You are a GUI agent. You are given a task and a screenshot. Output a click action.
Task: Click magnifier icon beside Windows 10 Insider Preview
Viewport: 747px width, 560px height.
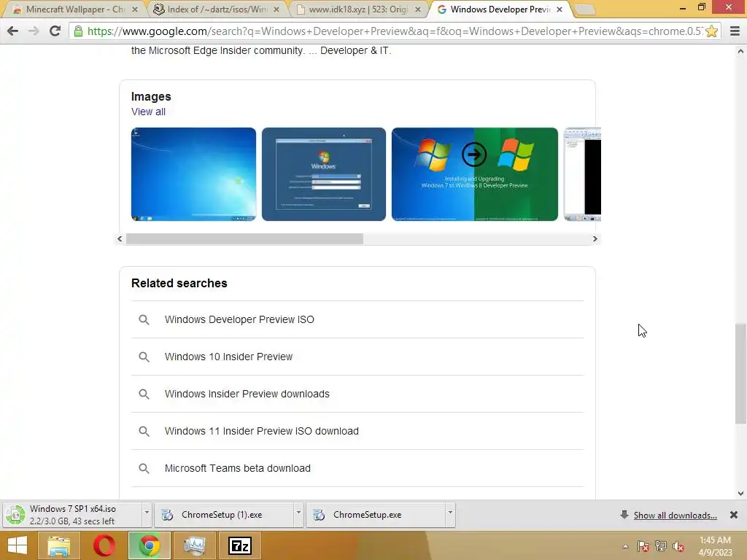(144, 357)
